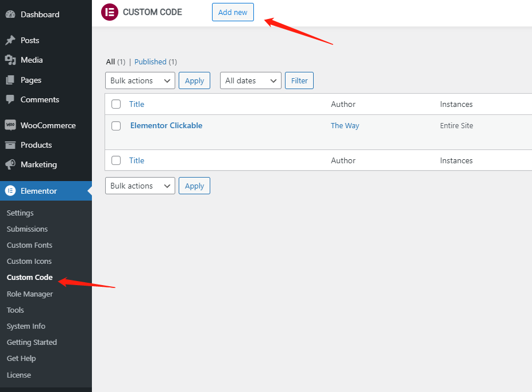Open the All dates dropdown
Viewport: 532px width, 392px height.
point(250,80)
